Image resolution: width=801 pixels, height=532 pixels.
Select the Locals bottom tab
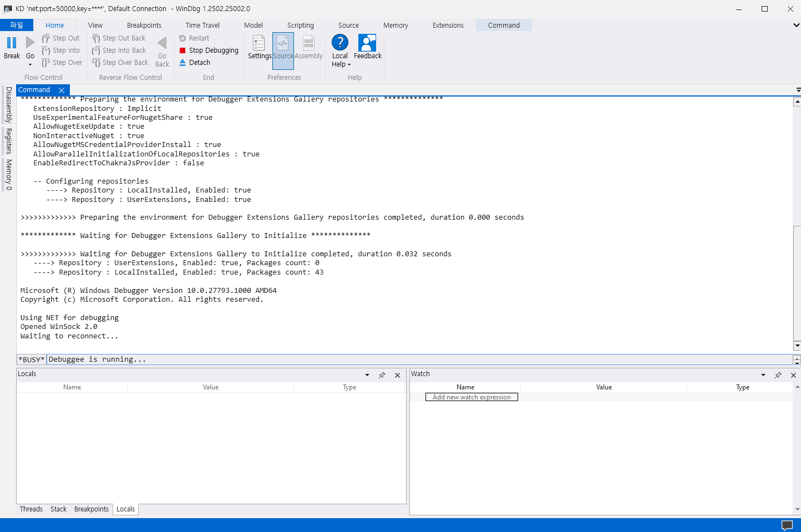pos(125,509)
